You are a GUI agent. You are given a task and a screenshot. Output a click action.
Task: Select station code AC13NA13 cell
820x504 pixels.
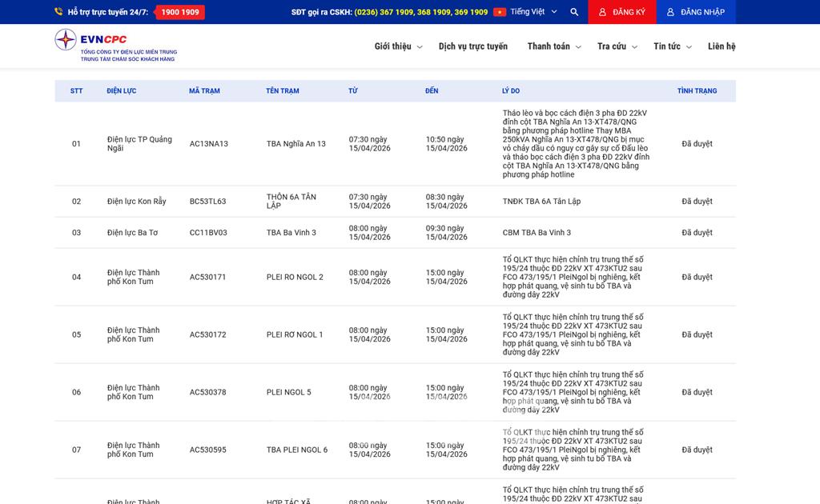click(x=209, y=144)
